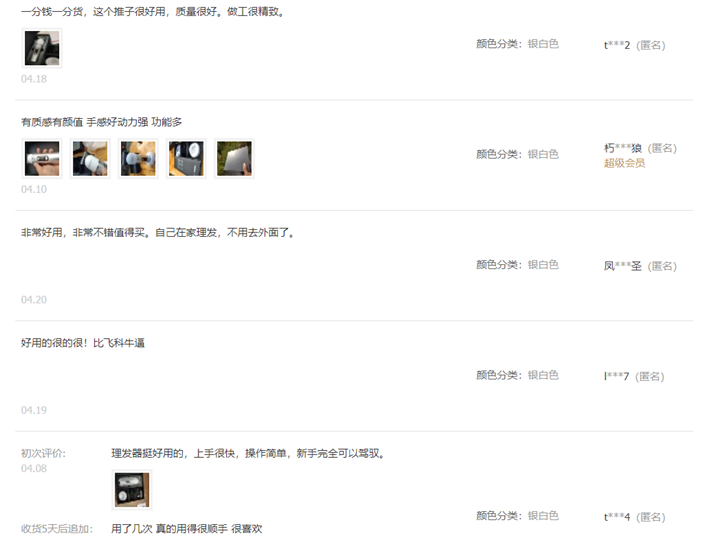The width and height of the screenshot is (726, 546).
Task: Click review text starting 非常好用
Action: point(158,232)
